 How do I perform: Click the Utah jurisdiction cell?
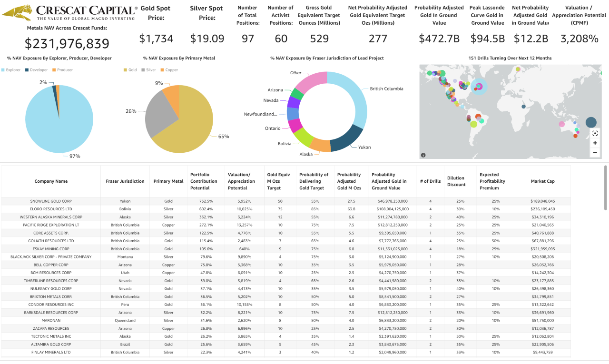(125, 273)
